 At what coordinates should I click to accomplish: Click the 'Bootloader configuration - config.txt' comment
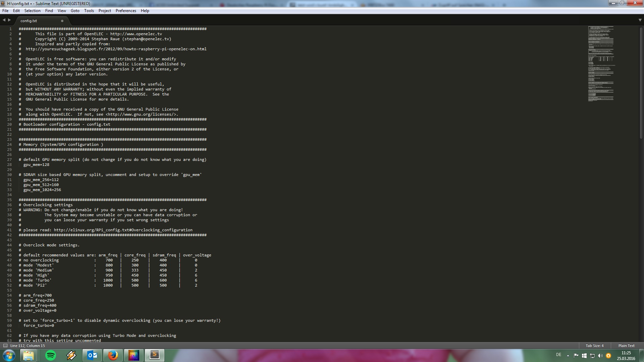click(x=64, y=124)
